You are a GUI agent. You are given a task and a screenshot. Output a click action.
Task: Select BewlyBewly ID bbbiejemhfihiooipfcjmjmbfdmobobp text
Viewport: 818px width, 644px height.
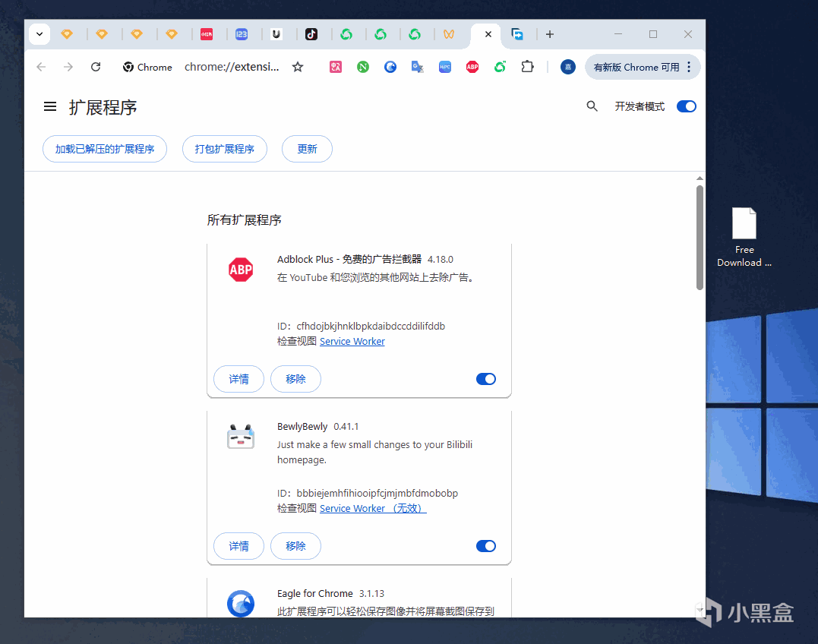[x=377, y=494]
